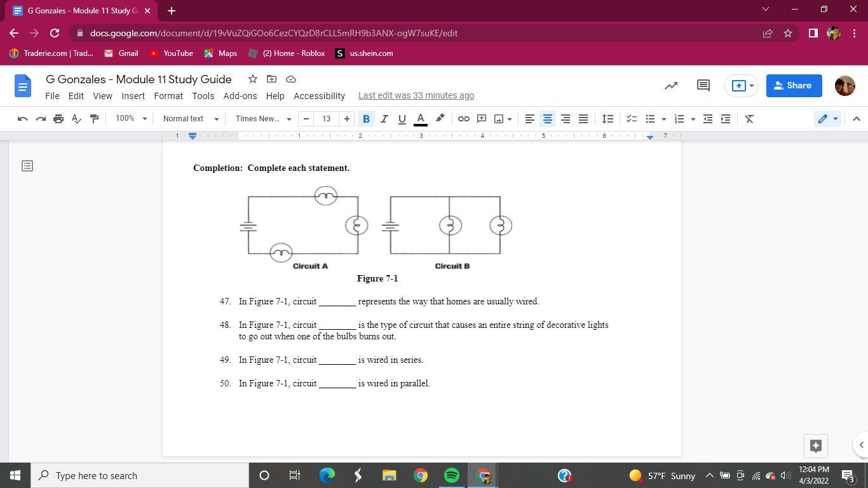The image size is (868, 488).
Task: Expand the Normal text style dropdown
Action: click(191, 119)
